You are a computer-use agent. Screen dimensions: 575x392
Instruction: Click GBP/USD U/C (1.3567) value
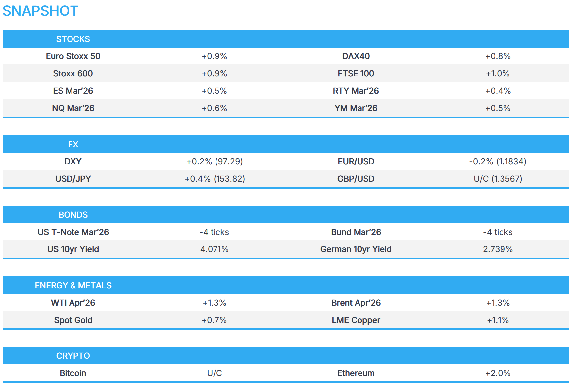click(x=498, y=179)
